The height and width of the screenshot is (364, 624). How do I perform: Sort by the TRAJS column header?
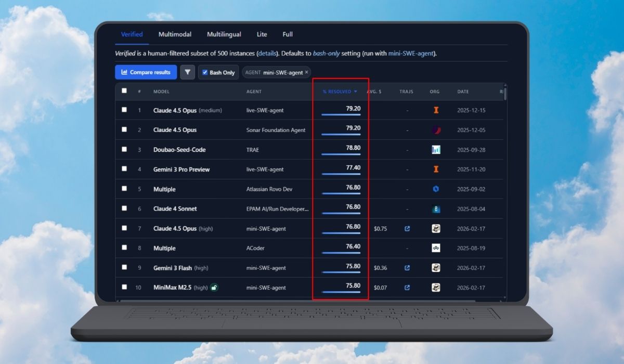tap(406, 92)
